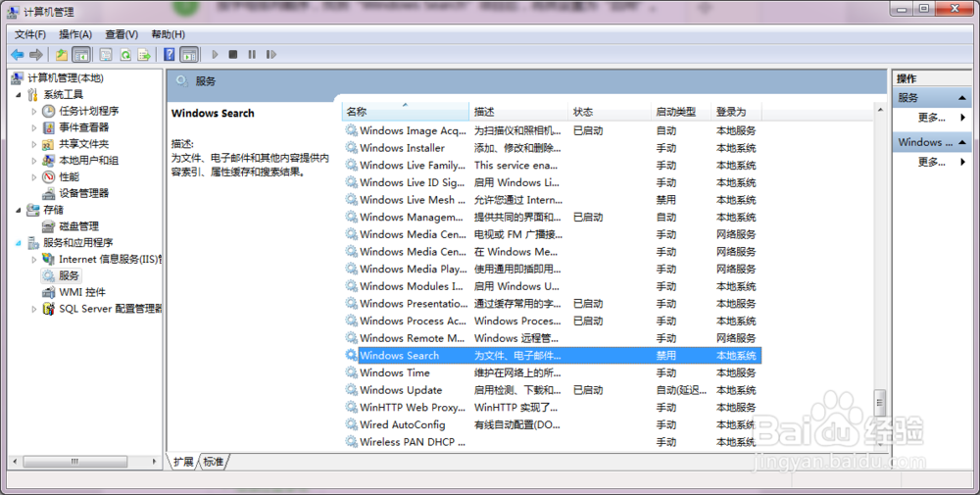Click the services list vertical scrollbar thumb

coord(880,402)
